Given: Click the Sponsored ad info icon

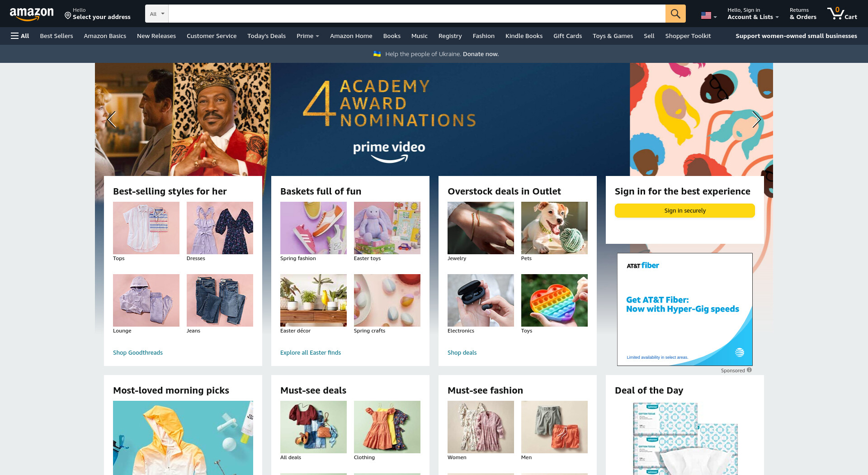Looking at the screenshot, I should [749, 370].
